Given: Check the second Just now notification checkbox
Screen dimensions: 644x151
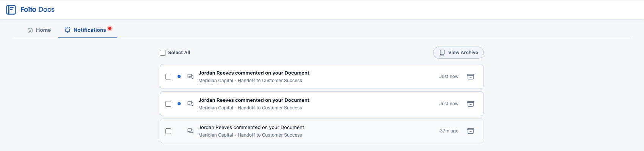Looking at the screenshot, I should [168, 104].
